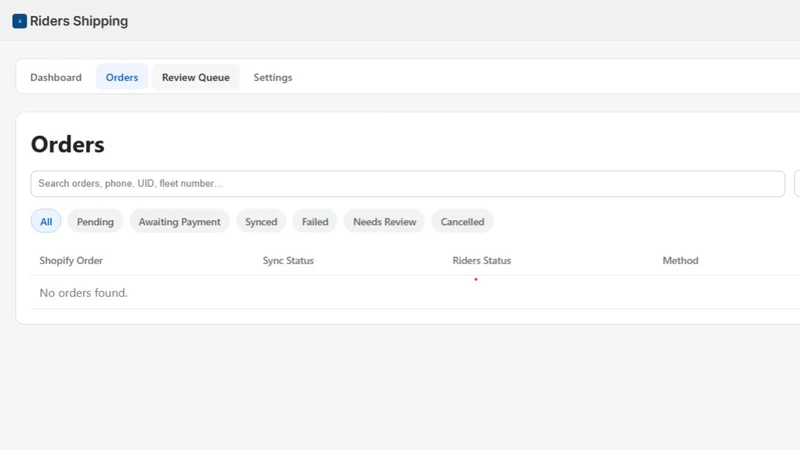Image resolution: width=800 pixels, height=450 pixels.
Task: Sort by Sync Status column header
Action: click(x=288, y=260)
